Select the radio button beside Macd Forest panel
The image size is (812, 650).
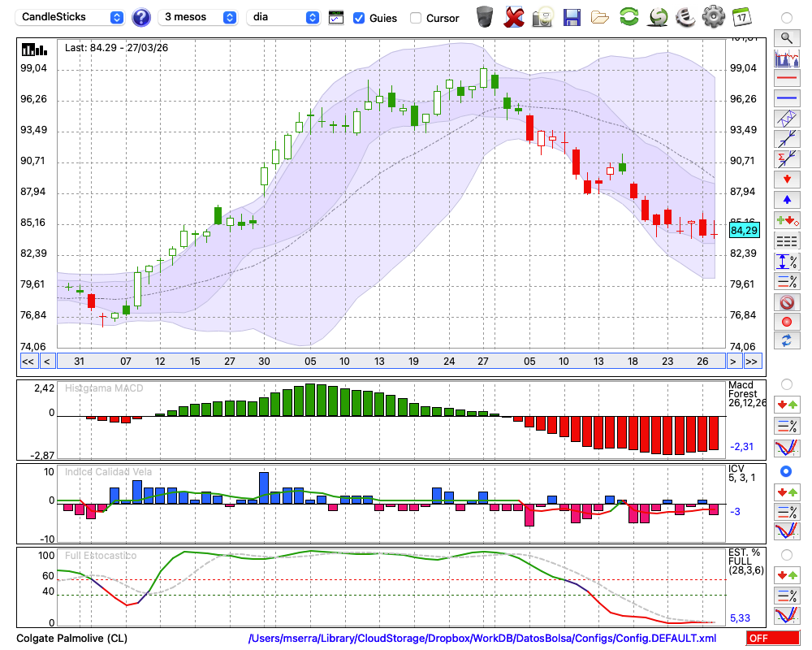(786, 383)
